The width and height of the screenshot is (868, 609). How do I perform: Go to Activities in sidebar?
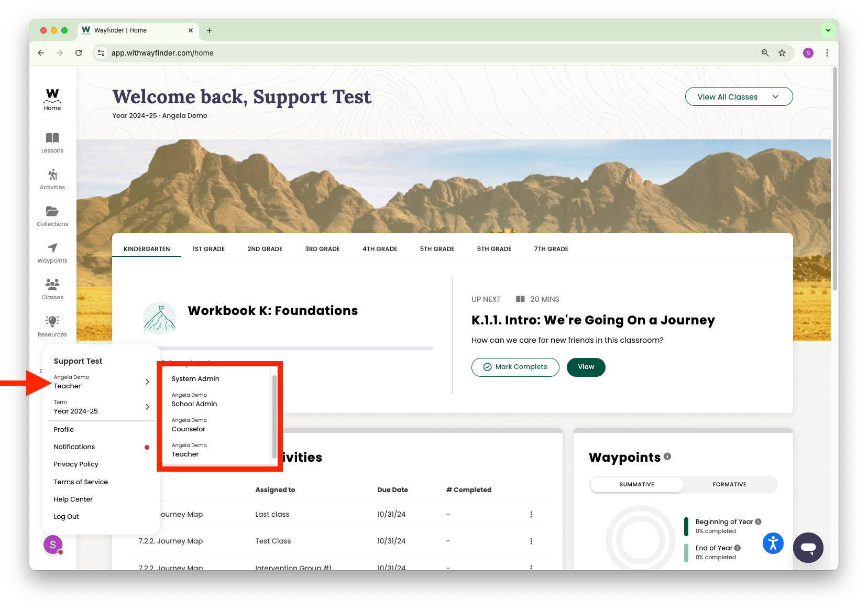coord(52,179)
